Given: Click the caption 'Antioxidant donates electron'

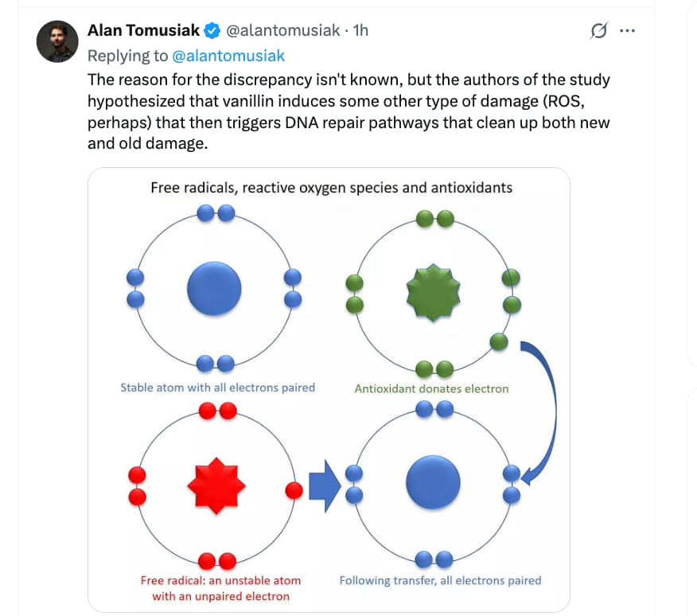Looking at the screenshot, I should click(431, 388).
